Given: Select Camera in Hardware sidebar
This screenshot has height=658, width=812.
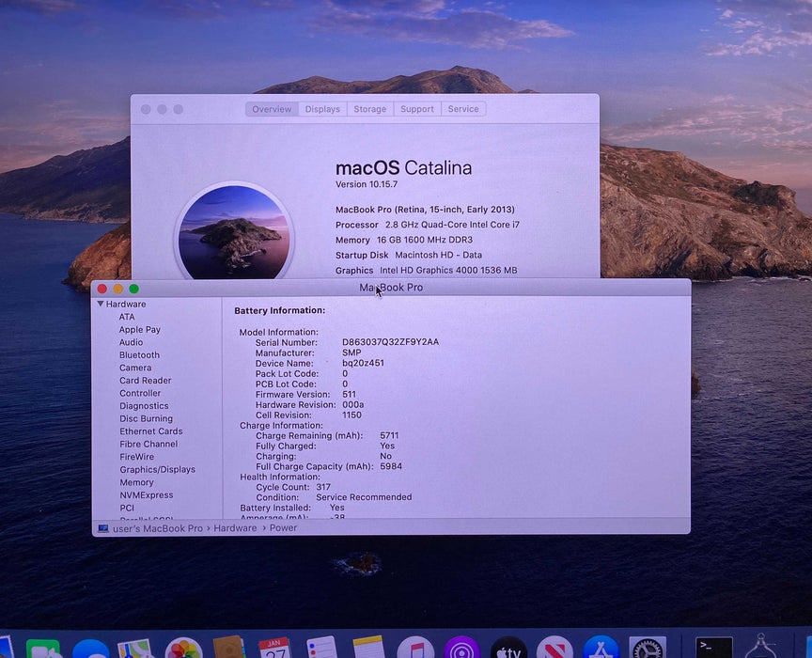Looking at the screenshot, I should [x=135, y=368].
